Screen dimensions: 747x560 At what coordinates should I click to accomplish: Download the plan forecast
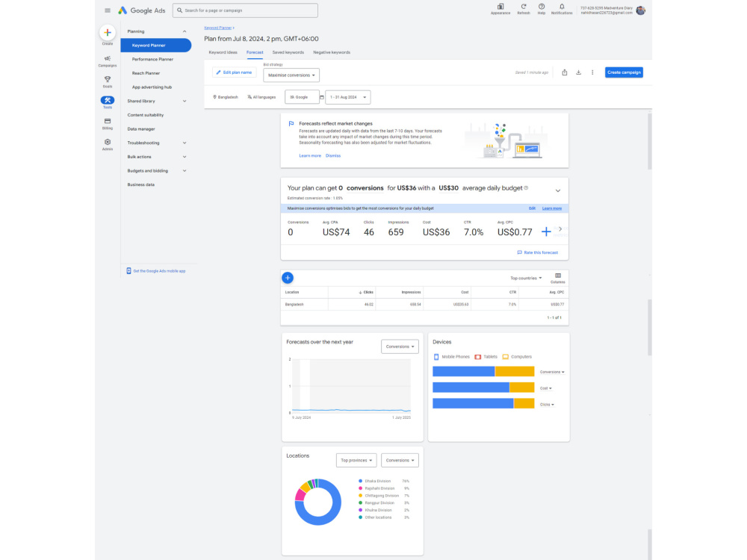pyautogui.click(x=578, y=72)
